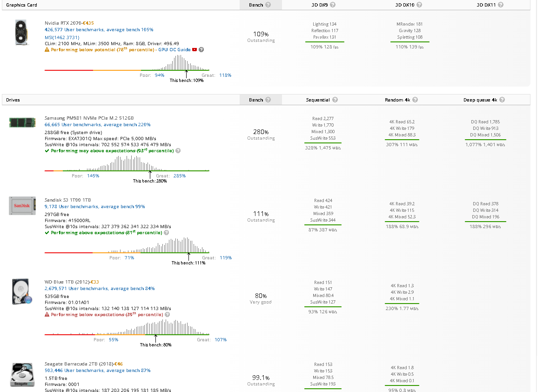Click help icon beside 3D DX9 header
Image resolution: width=557 pixels, height=392 pixels.
[x=333, y=5]
